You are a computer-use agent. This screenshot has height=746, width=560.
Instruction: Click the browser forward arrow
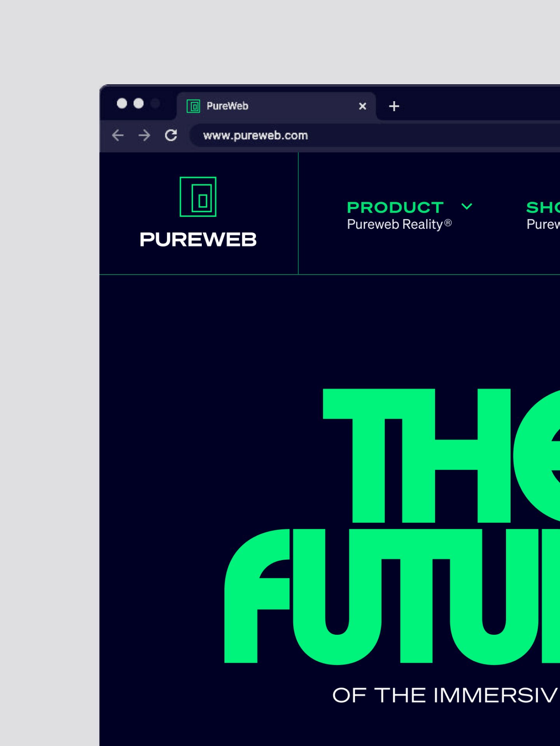click(x=144, y=135)
